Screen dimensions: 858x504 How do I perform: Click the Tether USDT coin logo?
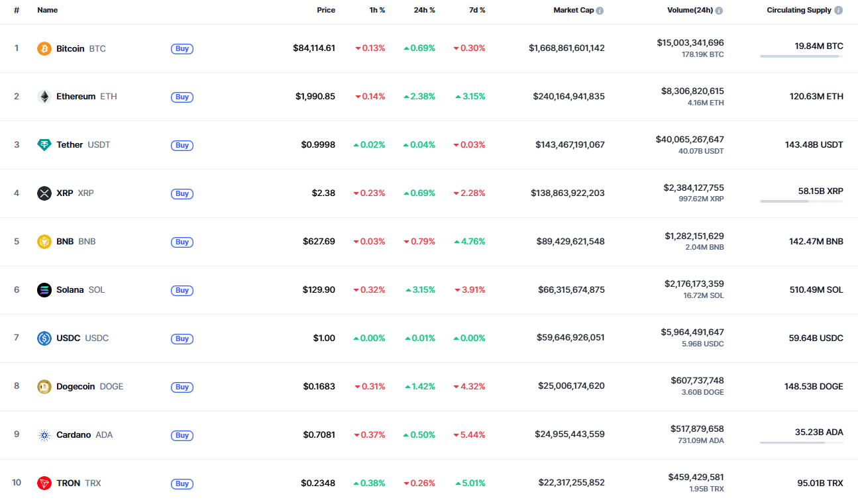[x=44, y=144]
